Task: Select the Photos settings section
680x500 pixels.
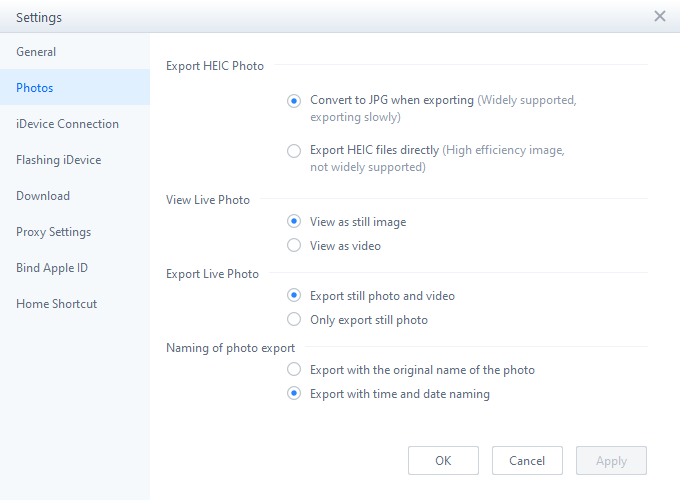Action: (35, 88)
